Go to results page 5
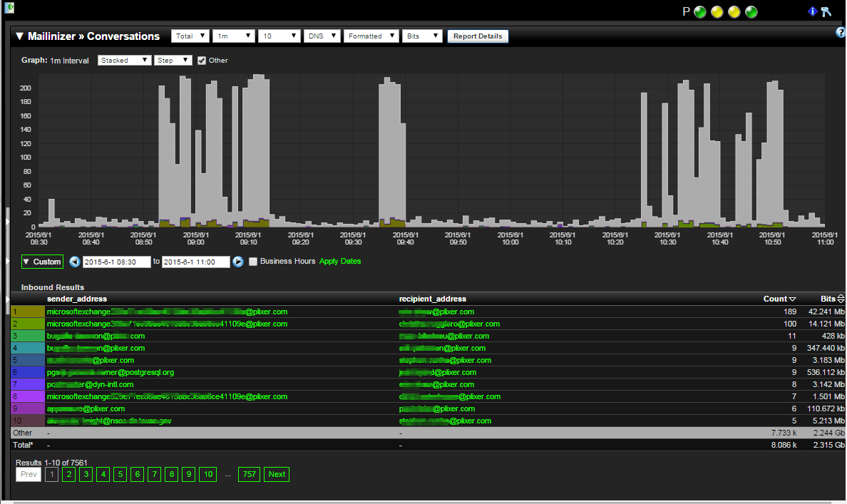 click(120, 474)
